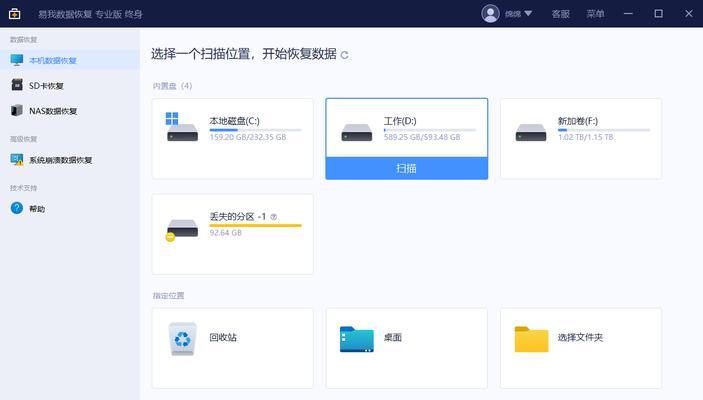Click the 工作(D:) usage bar
This screenshot has width=703, height=400.
click(430, 130)
